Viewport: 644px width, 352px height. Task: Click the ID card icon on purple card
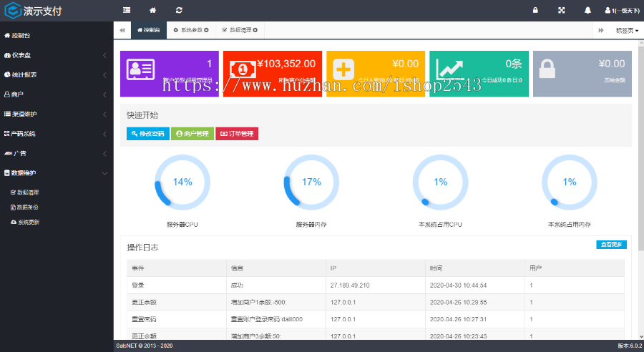click(x=140, y=69)
